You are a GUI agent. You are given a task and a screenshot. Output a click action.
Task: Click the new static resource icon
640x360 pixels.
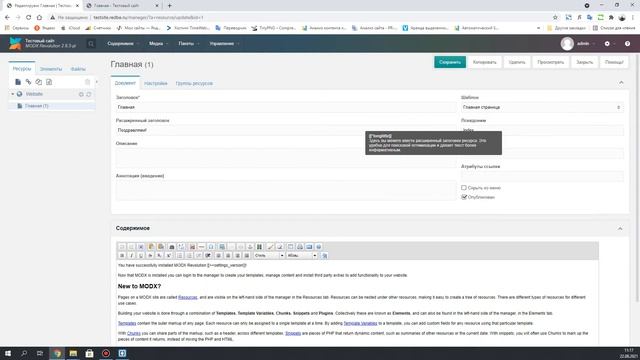pyautogui.click(x=49, y=82)
